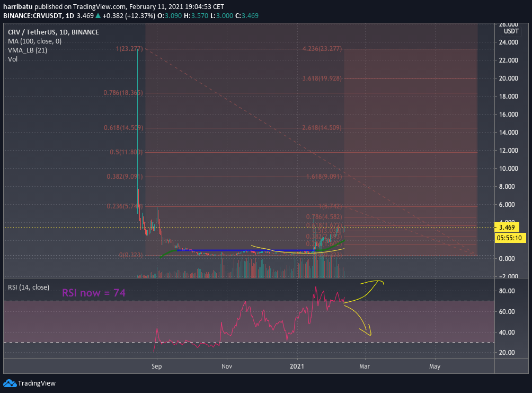Screen dimensions: 532x393
Task: Click the 0.618(14.509) Fibonacci level label
Action: pos(123,128)
